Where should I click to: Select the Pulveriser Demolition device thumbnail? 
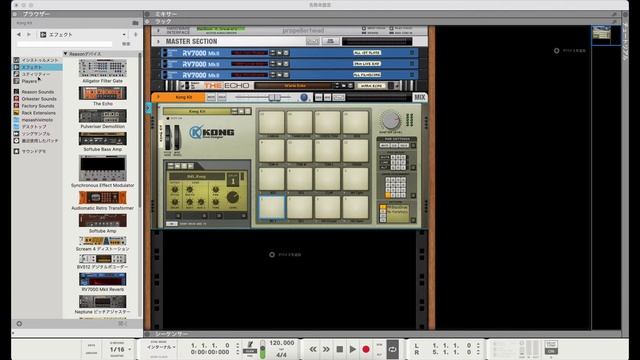click(x=102, y=116)
